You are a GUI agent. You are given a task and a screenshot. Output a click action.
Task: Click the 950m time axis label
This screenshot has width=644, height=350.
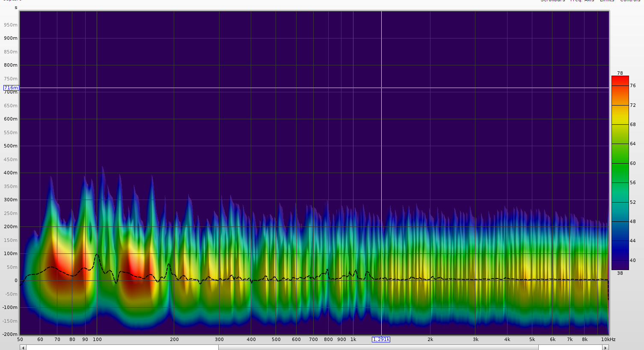(x=11, y=25)
